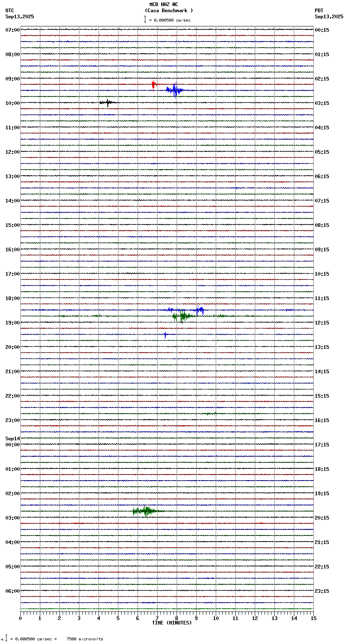This screenshot has height=644, width=346.
Task: Click the scale text '= 0.000500 cm/sec' at top
Action: [x=170, y=20]
